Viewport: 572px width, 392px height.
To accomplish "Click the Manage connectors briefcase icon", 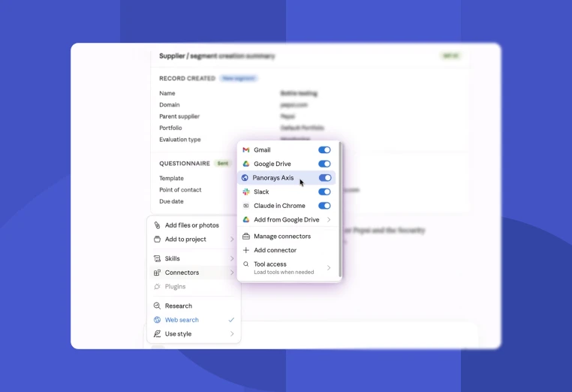I will pos(246,237).
